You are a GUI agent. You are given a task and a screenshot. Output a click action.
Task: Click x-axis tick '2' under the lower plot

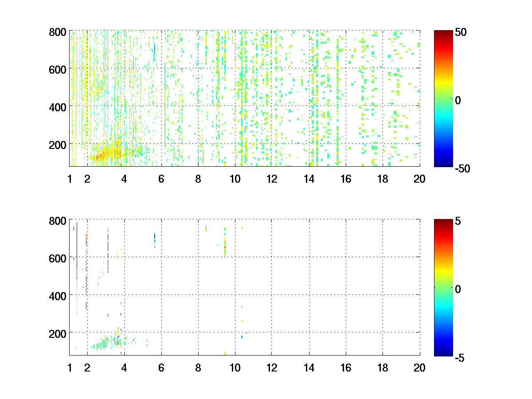coord(87,368)
